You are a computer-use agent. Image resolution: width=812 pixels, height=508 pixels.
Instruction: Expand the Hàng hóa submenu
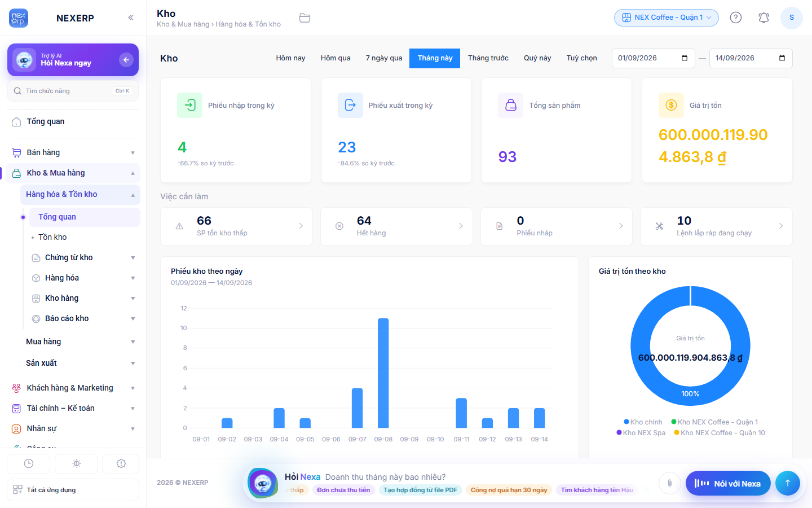pyautogui.click(x=133, y=278)
